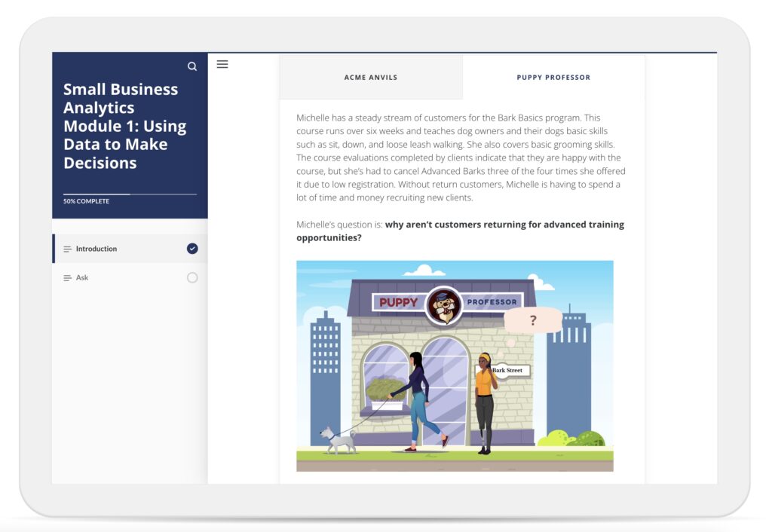Click the white dog on the leash
Viewport: 772px width, 532px height.
pos(338,440)
